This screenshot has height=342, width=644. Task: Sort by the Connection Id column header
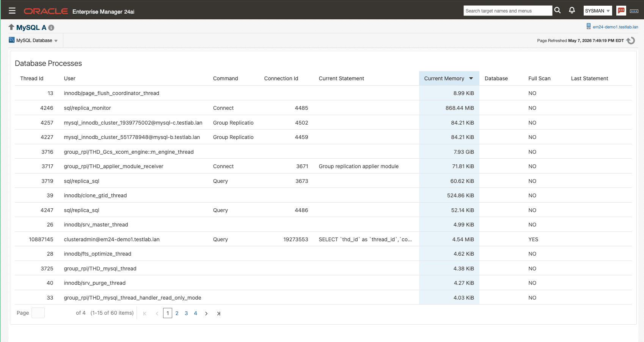point(281,78)
